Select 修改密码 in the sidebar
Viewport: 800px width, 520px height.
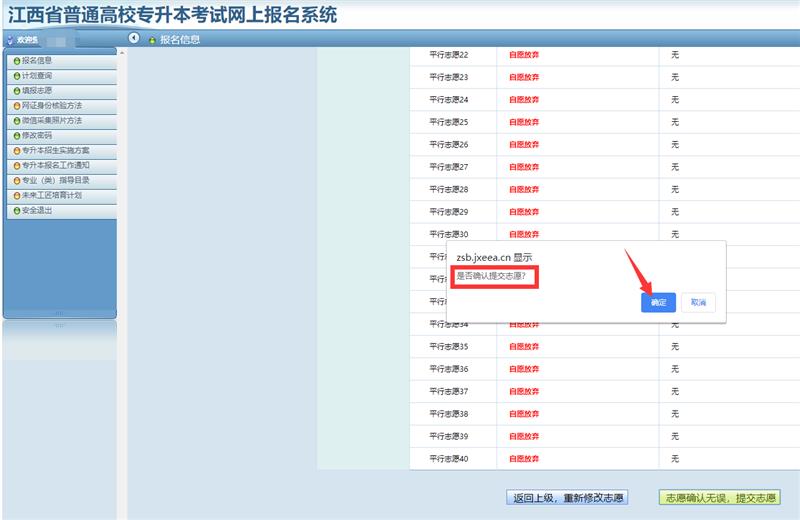[x=62, y=135]
